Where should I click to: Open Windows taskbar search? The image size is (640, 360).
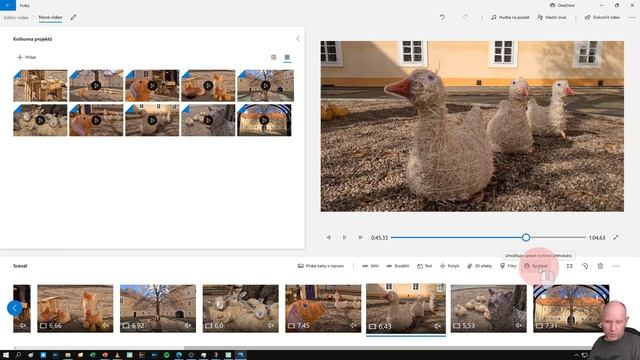(18, 355)
